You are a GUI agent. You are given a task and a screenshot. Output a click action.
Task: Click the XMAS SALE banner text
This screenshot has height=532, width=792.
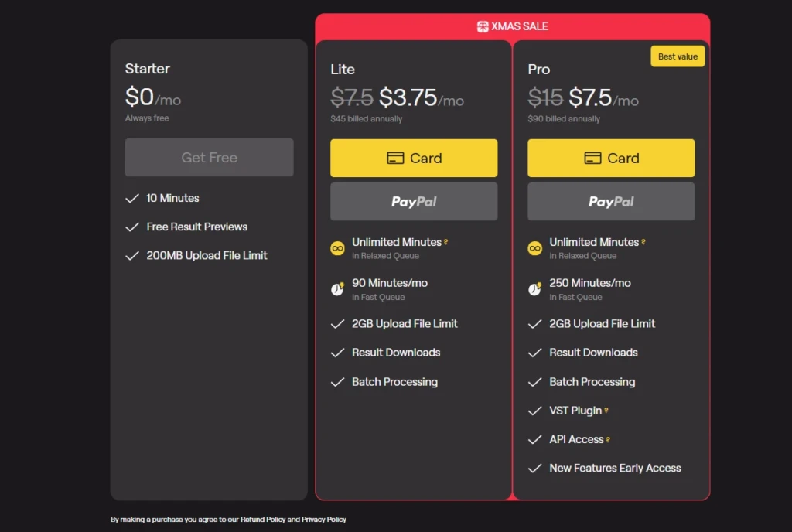tap(520, 26)
